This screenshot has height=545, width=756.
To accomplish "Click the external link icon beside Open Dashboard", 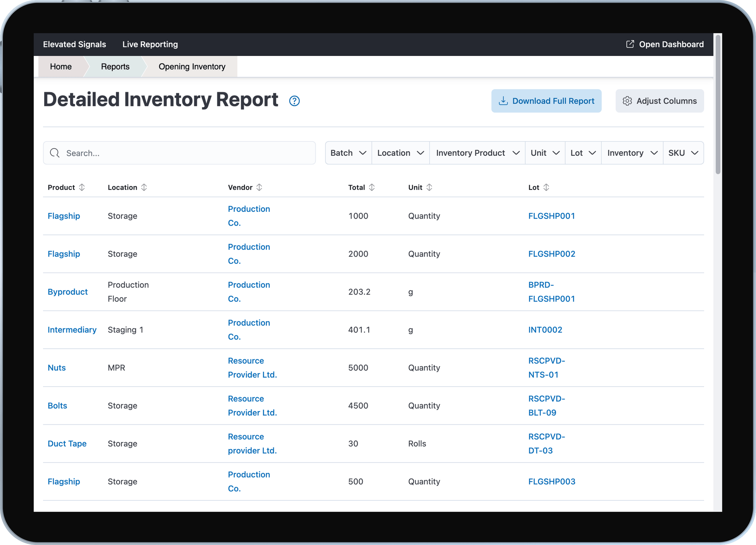I will pyautogui.click(x=630, y=44).
